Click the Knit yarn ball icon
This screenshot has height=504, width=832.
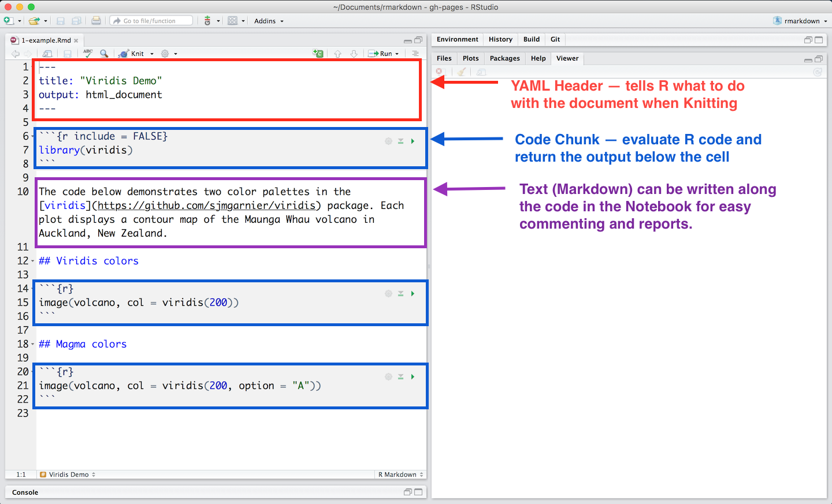point(123,54)
